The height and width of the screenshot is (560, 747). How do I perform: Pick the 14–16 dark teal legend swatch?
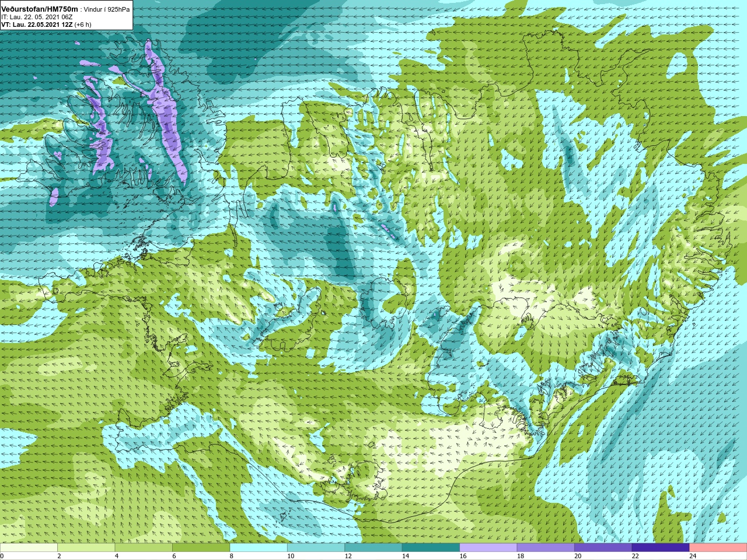click(431, 548)
